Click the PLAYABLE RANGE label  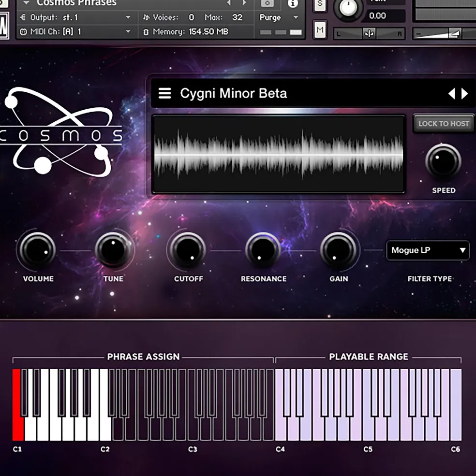click(x=369, y=356)
